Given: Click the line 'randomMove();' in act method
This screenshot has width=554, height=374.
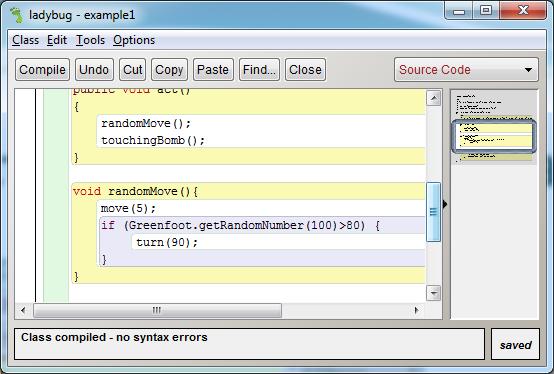Looking at the screenshot, I should point(146,124).
